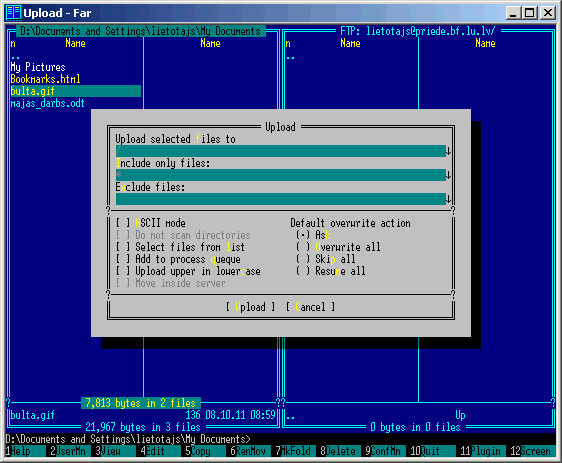The image size is (562, 463).
Task: Close the Far window
Action: click(548, 13)
